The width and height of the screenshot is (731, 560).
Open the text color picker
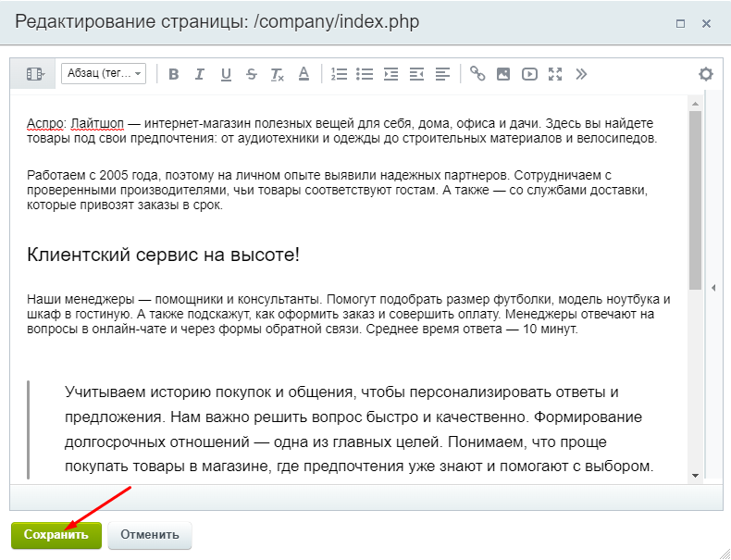pyautogui.click(x=304, y=74)
